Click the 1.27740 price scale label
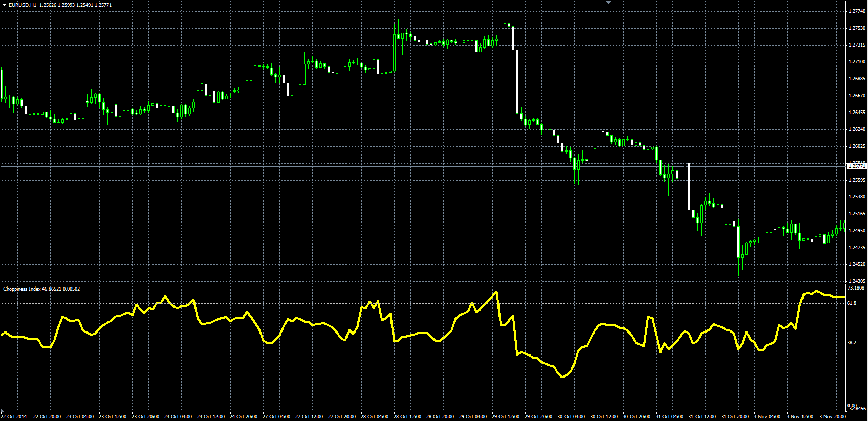868x421 pixels. click(x=857, y=11)
